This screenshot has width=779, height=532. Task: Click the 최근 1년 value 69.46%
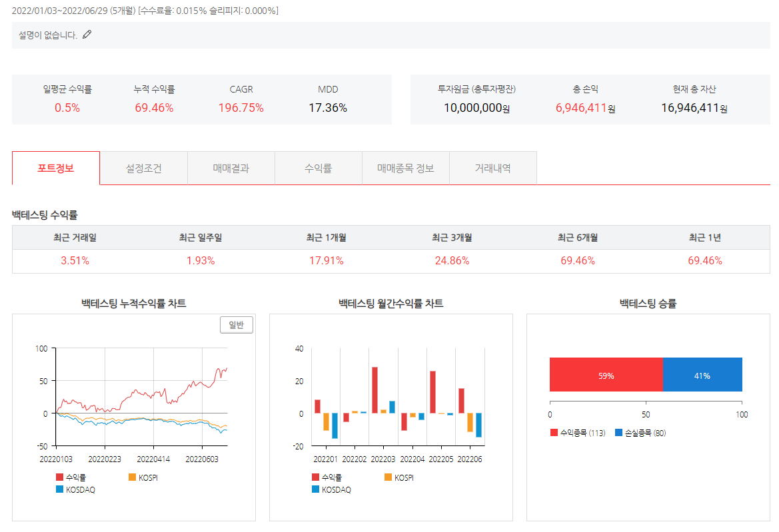click(705, 260)
